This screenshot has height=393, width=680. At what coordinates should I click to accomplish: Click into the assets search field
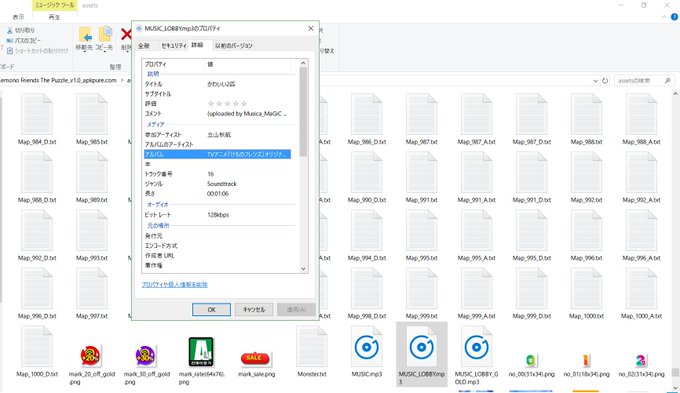[x=638, y=81]
